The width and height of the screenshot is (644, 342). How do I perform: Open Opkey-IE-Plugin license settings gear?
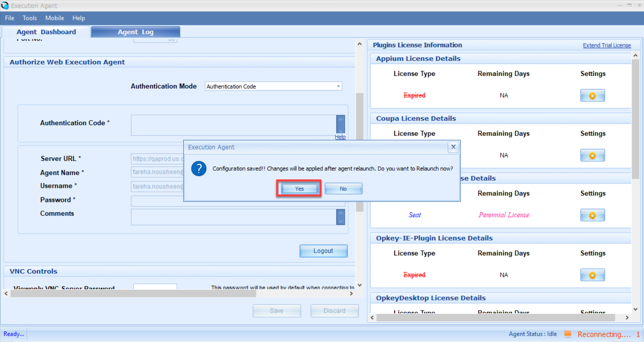(592, 275)
